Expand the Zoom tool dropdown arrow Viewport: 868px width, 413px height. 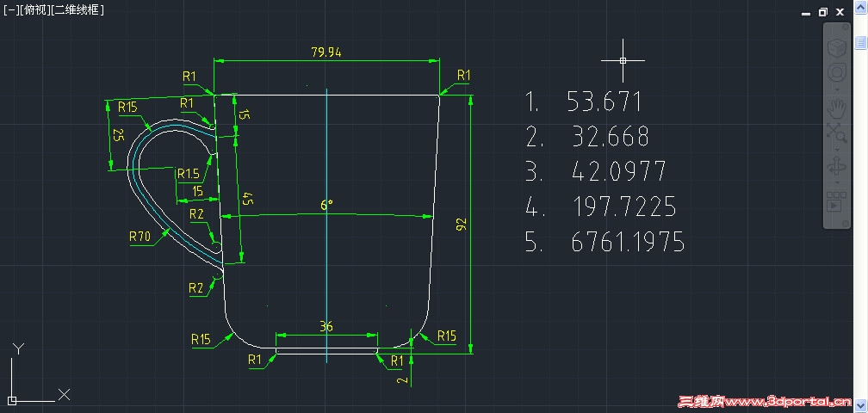836,149
